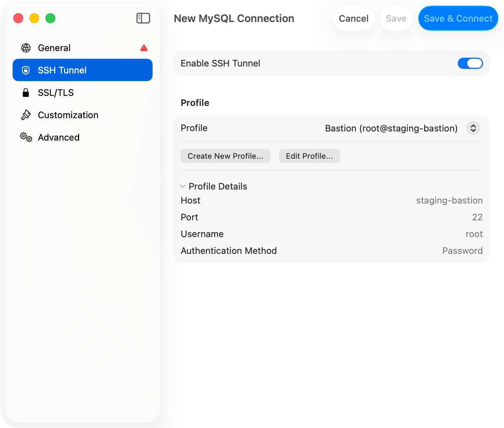Click the Advanced gears icon

(x=26, y=137)
